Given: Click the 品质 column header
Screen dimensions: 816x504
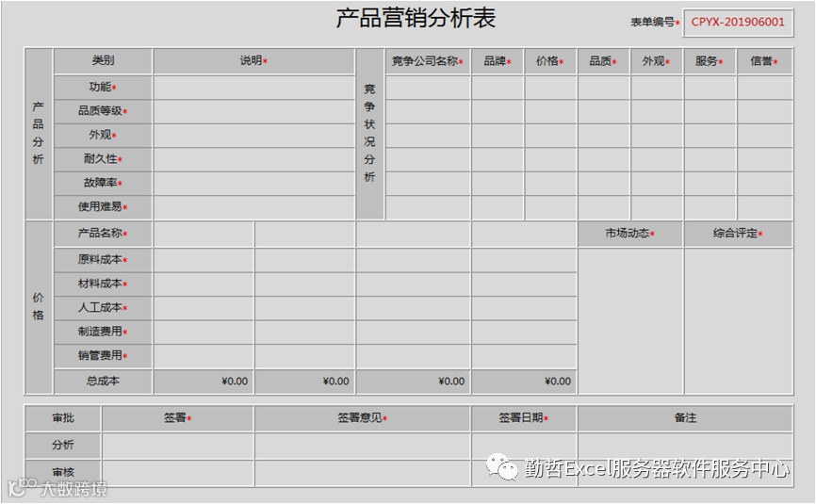Looking at the screenshot, I should tap(604, 61).
